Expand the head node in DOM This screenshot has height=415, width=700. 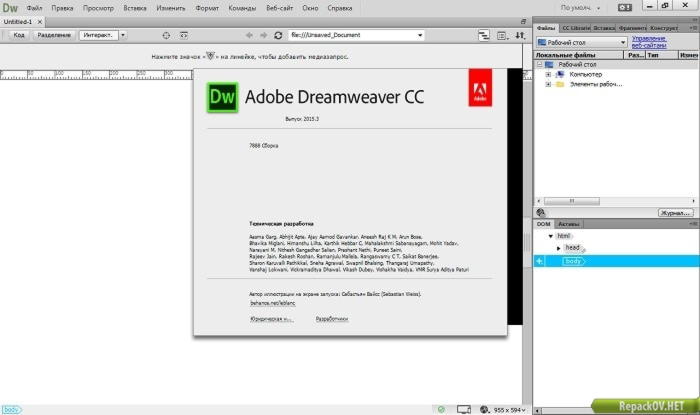[x=558, y=248]
